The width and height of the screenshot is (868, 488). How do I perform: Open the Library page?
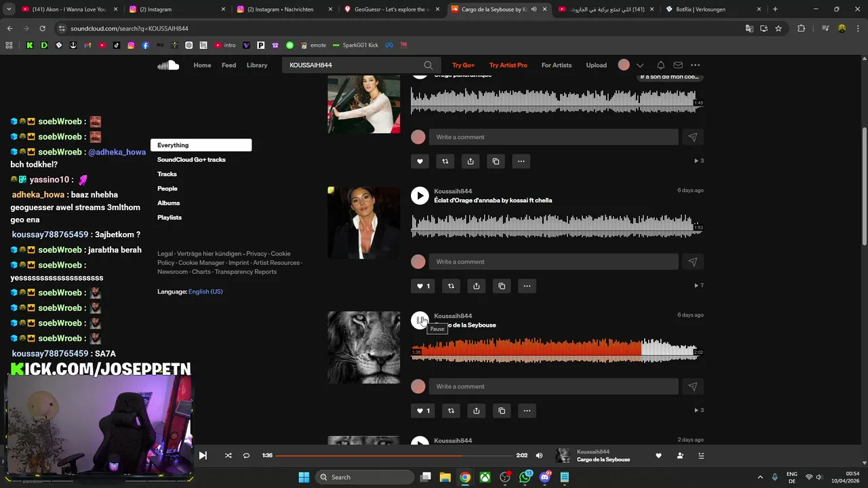[257, 65]
